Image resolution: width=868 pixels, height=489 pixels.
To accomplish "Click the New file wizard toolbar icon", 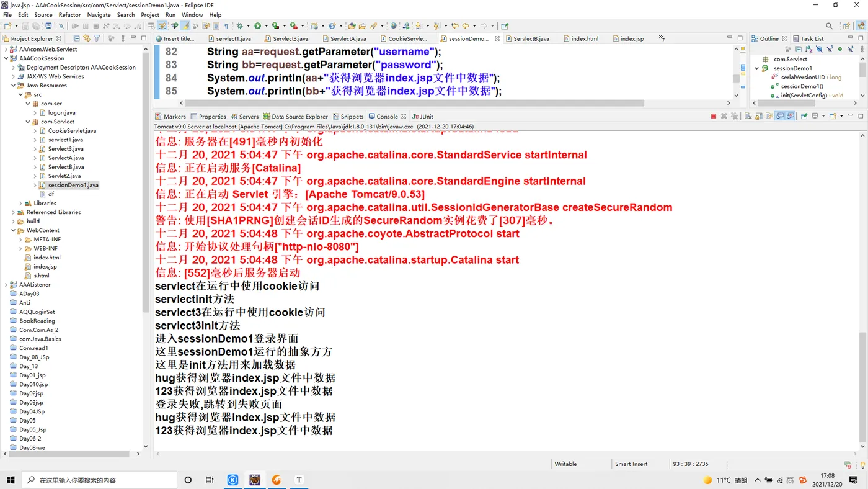I will (7, 26).
